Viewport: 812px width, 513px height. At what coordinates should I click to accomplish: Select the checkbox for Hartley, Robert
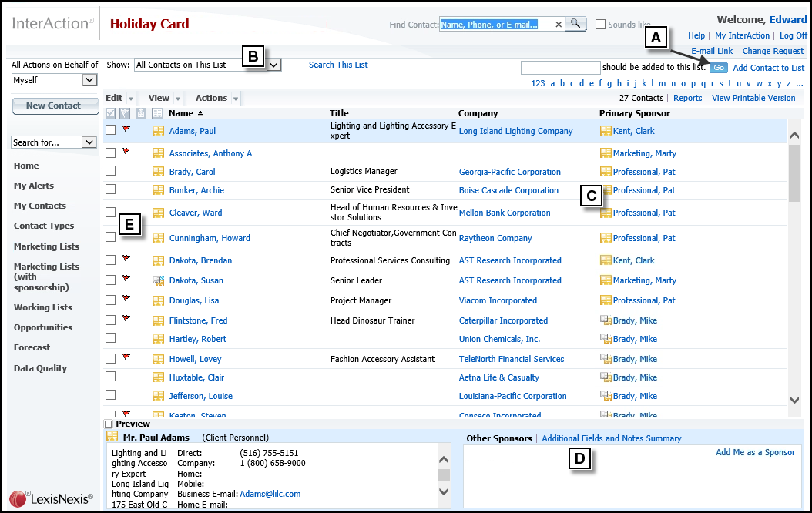(x=110, y=338)
